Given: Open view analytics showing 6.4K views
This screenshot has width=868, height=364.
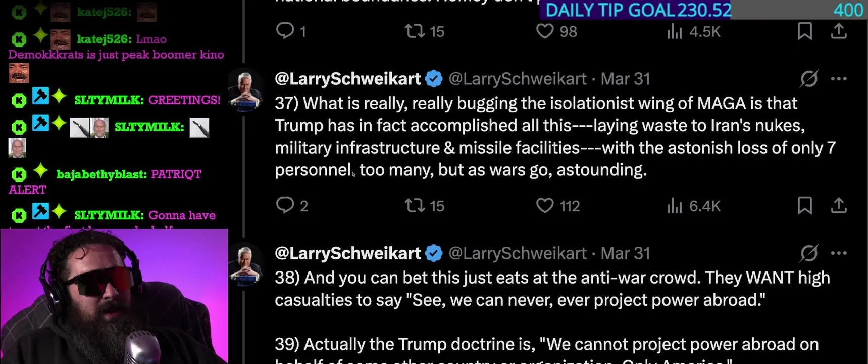Looking at the screenshot, I should pos(675,205).
